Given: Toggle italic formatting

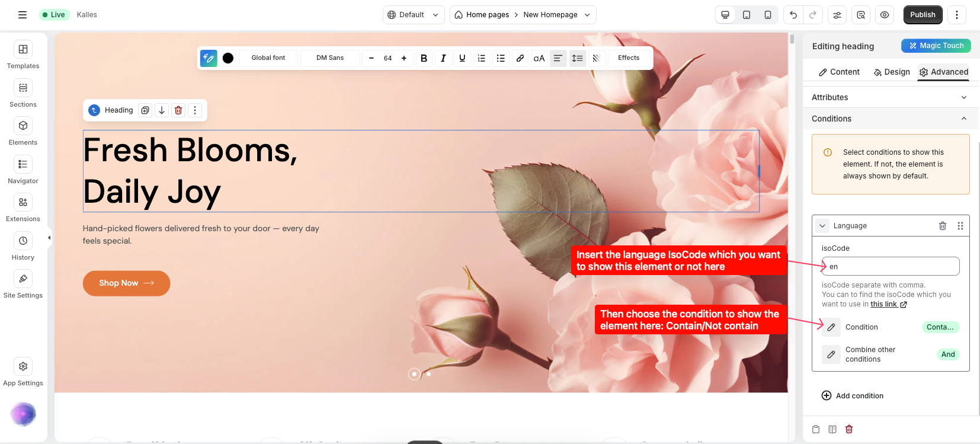Looking at the screenshot, I should (x=443, y=58).
